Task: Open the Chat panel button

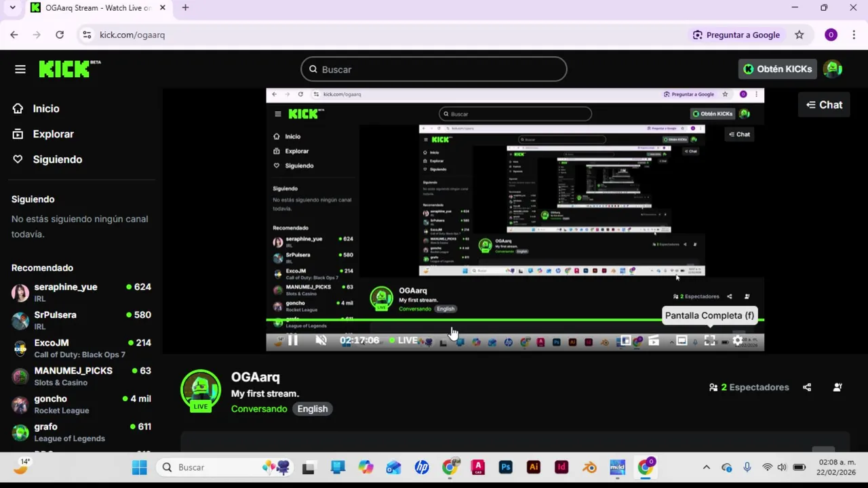Action: pos(824,105)
